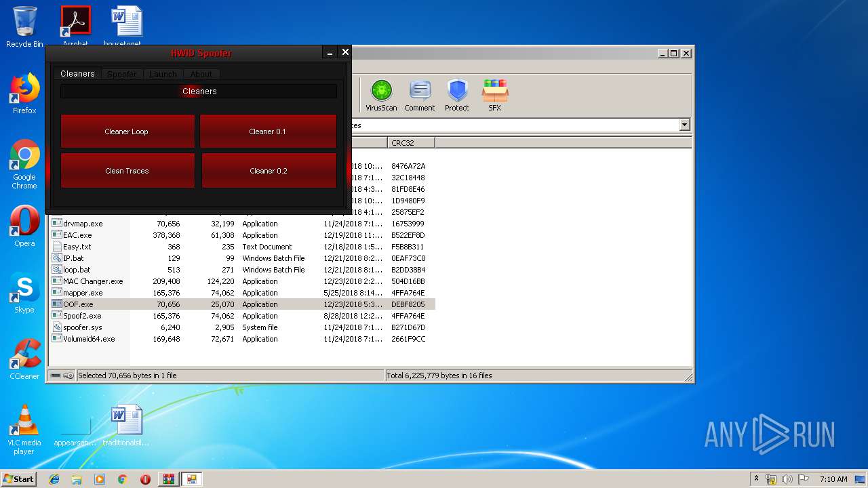The height and width of the screenshot is (488, 868).
Task: Launch VLC media player from desktop
Action: [x=24, y=430]
